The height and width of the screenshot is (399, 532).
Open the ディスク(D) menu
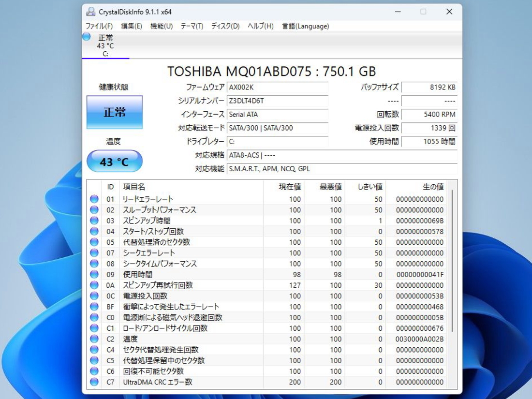[x=226, y=26]
